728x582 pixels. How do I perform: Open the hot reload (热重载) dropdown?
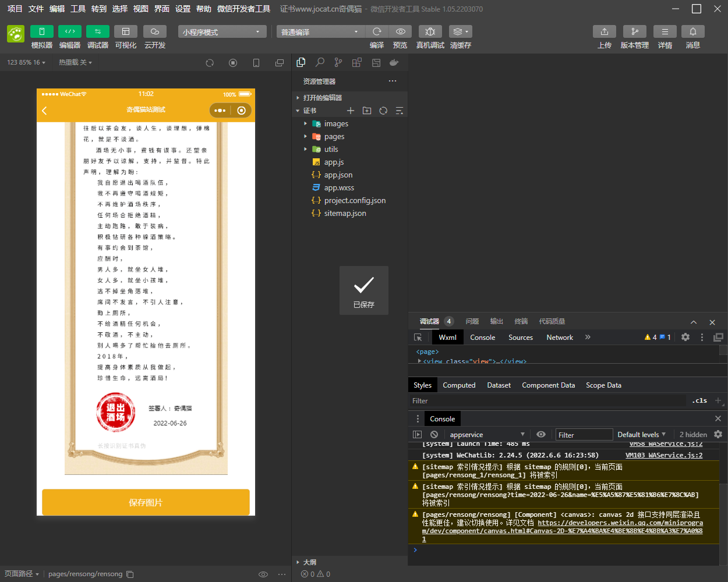(75, 62)
